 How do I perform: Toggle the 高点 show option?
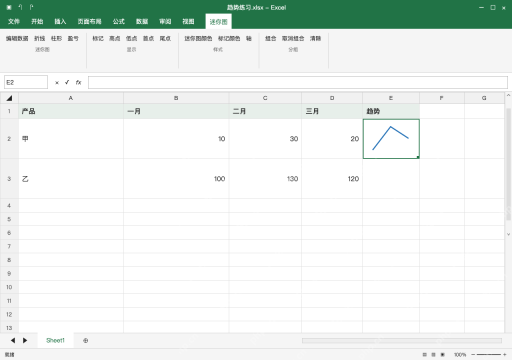click(x=115, y=39)
